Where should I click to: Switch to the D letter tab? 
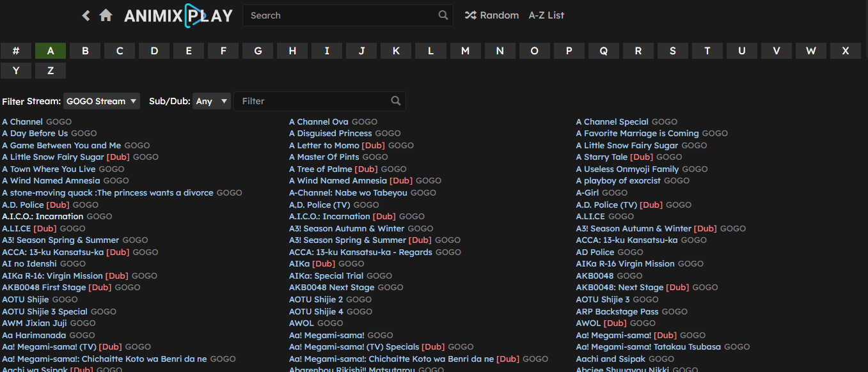pos(154,51)
